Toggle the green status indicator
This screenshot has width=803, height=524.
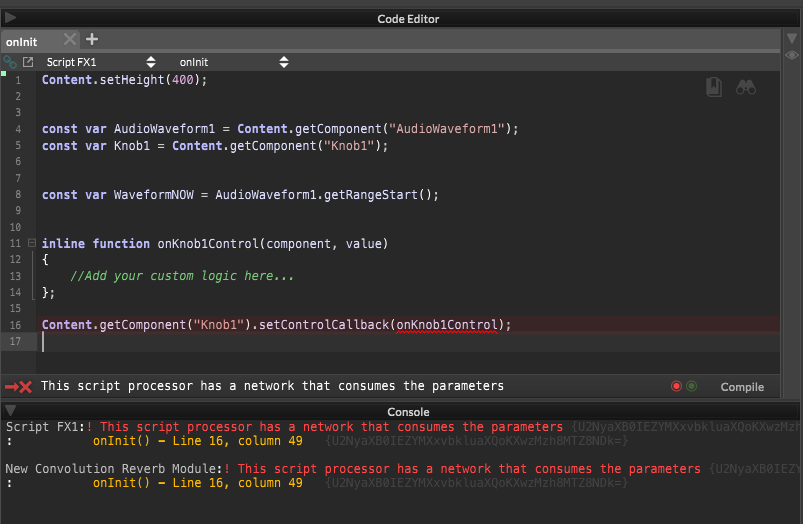[x=691, y=386]
